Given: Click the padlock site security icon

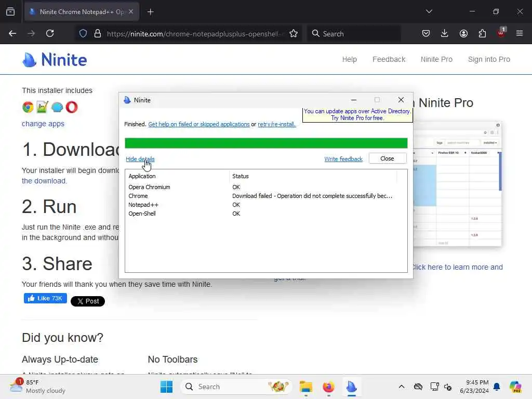Looking at the screenshot, I should (x=98, y=34).
